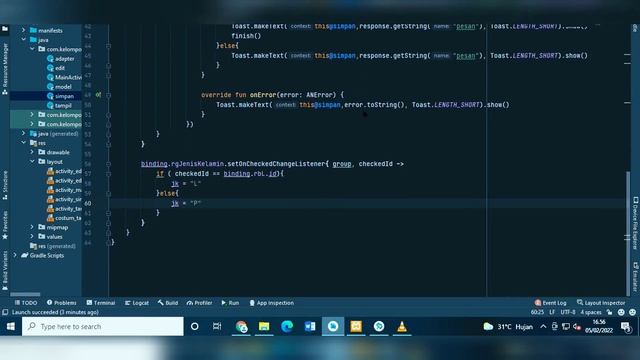
Task: Collapse the layout folder
Action: [x=32, y=162]
